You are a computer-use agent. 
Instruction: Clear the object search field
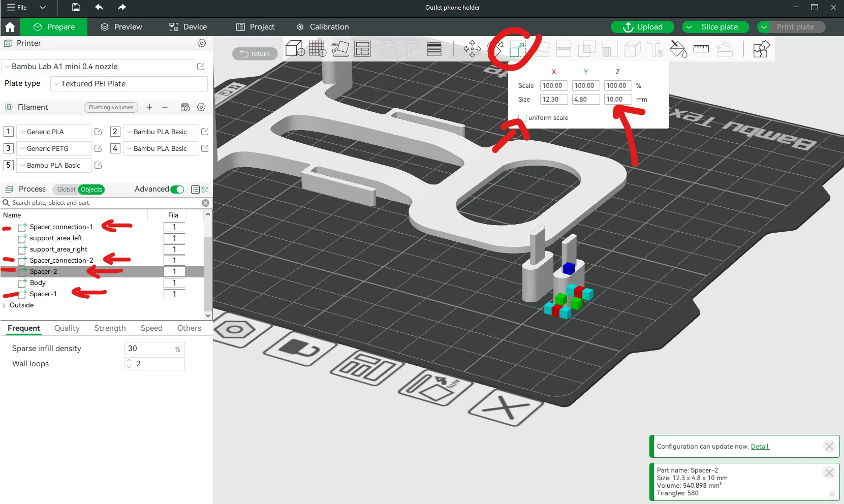[205, 203]
